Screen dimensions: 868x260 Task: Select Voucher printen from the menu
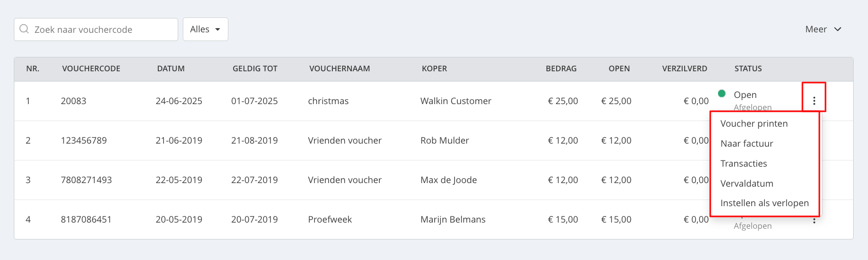tap(754, 124)
